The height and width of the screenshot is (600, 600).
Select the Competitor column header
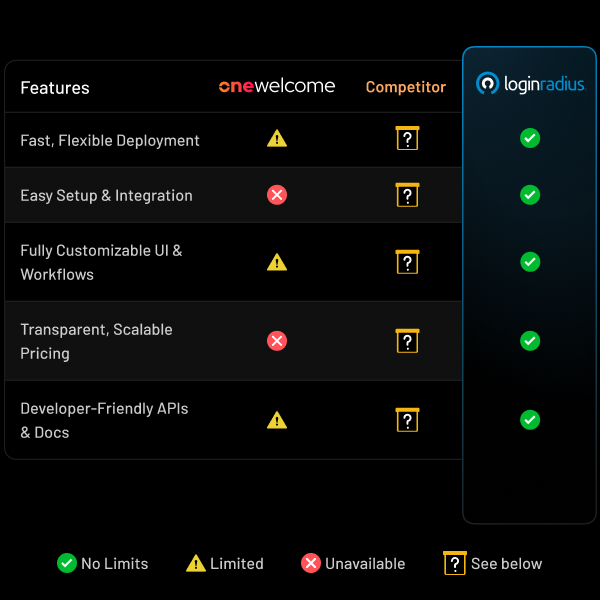pyautogui.click(x=406, y=87)
